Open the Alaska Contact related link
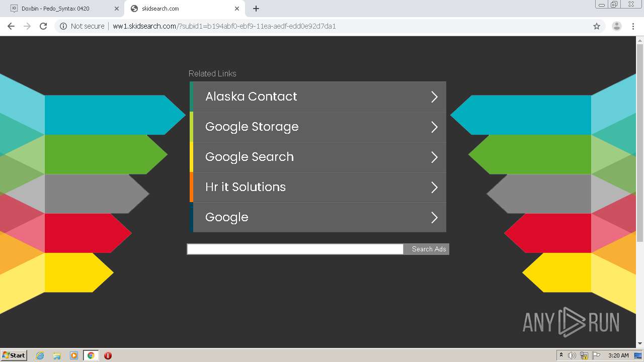 click(x=317, y=97)
